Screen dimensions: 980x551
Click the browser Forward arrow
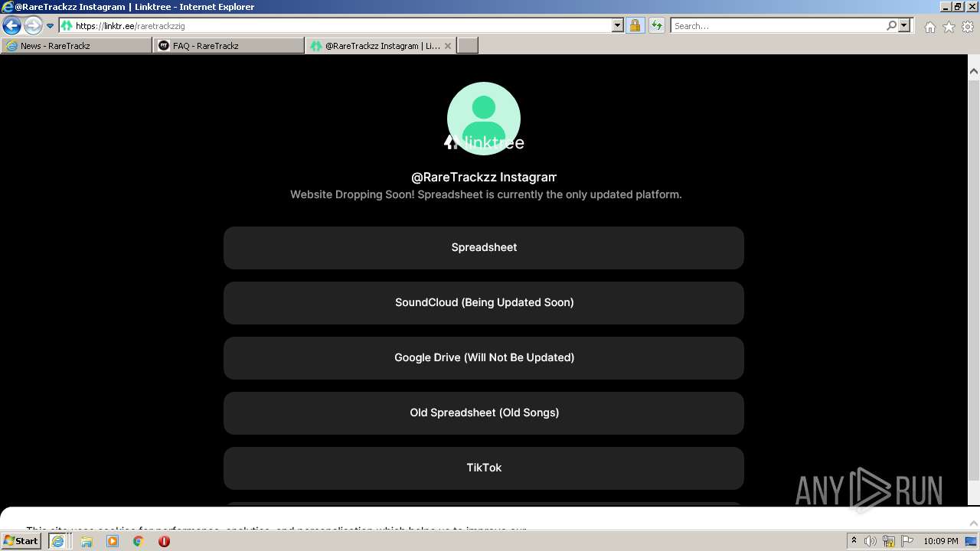[x=33, y=26]
